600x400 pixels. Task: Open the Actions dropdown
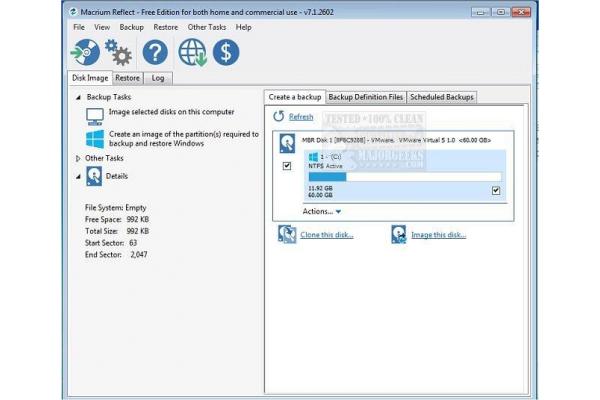(321, 211)
